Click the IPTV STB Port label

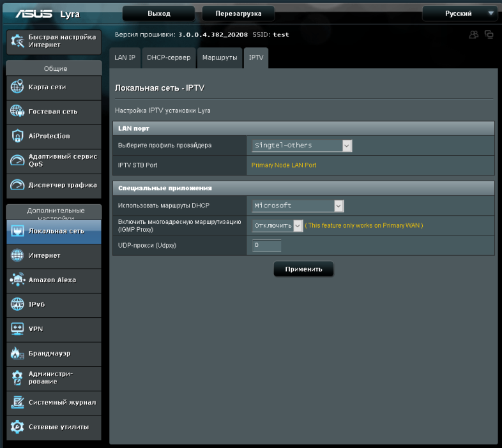137,165
